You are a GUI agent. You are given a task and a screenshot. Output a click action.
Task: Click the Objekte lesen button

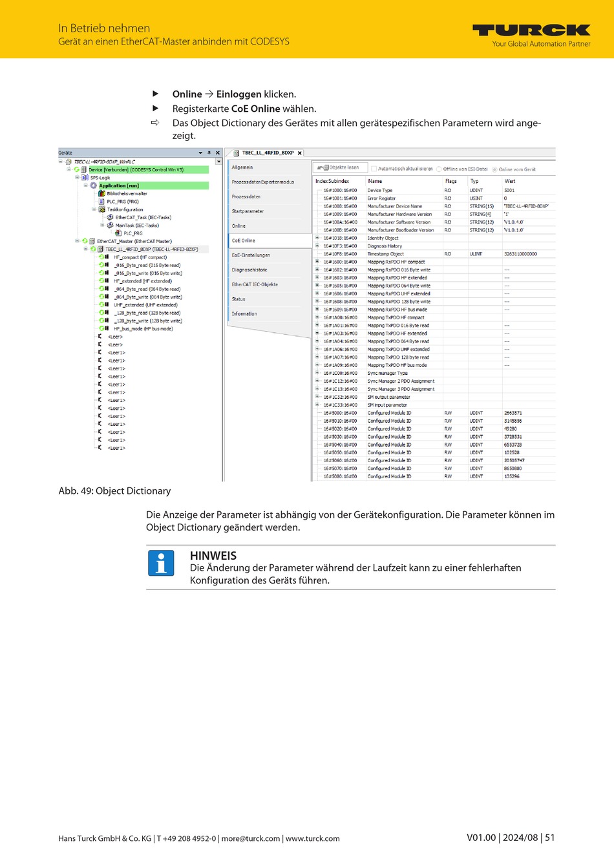(x=341, y=167)
